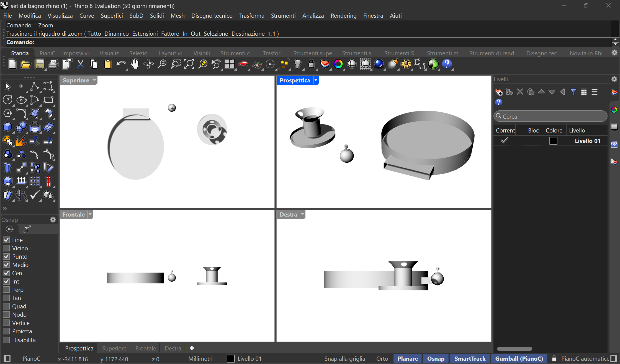
Task: Enable the Quad osnap checkbox
Action: point(6,306)
